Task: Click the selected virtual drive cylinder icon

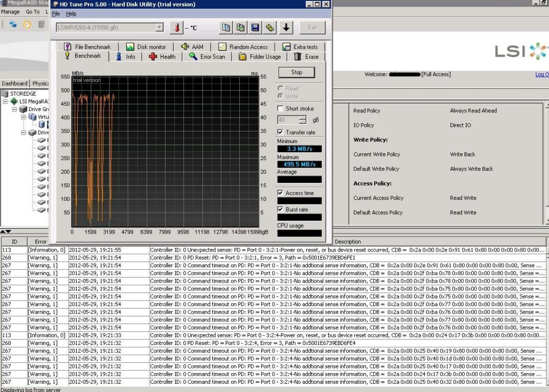Action: click(x=42, y=125)
